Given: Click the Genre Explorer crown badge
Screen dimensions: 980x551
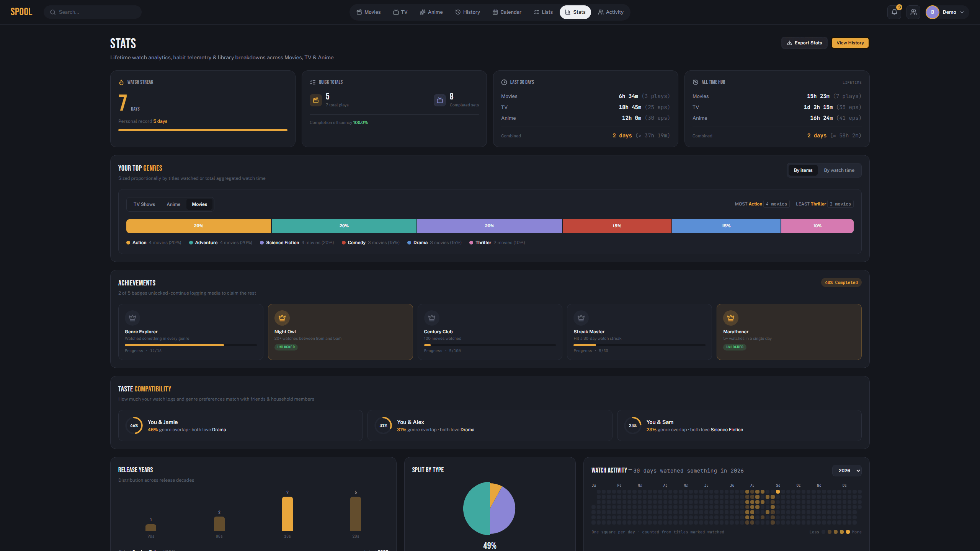Looking at the screenshot, I should click(x=132, y=318).
